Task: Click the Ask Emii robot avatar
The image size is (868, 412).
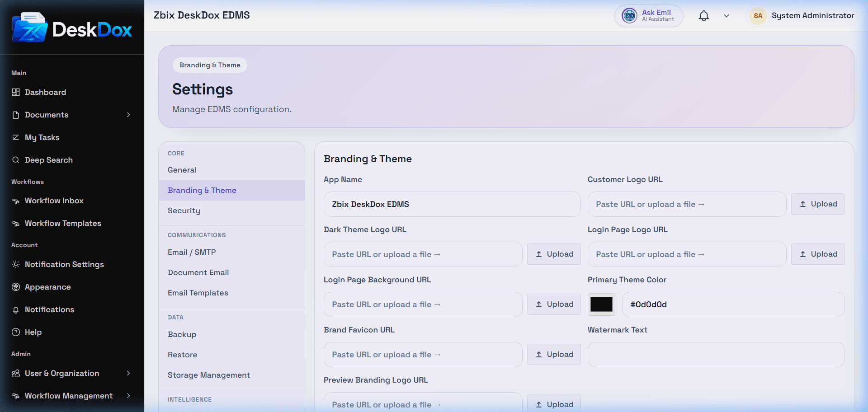Action: tap(629, 16)
